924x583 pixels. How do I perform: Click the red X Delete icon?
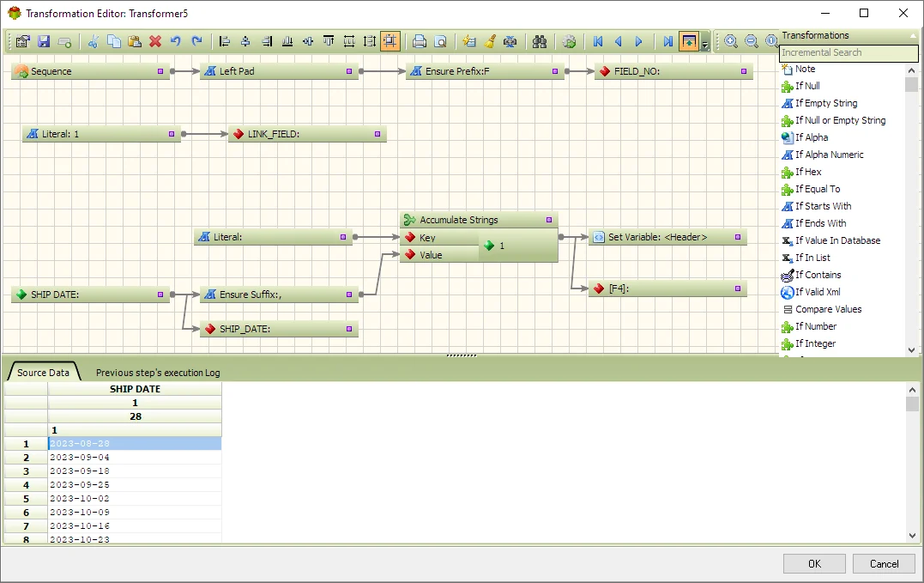pyautogui.click(x=155, y=41)
